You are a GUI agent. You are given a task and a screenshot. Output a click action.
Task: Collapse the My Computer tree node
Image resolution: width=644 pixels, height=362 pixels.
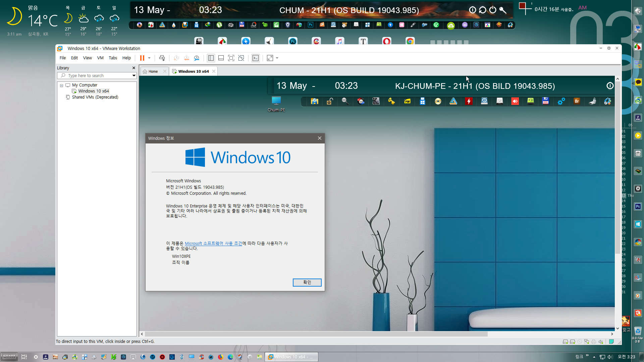pyautogui.click(x=62, y=85)
